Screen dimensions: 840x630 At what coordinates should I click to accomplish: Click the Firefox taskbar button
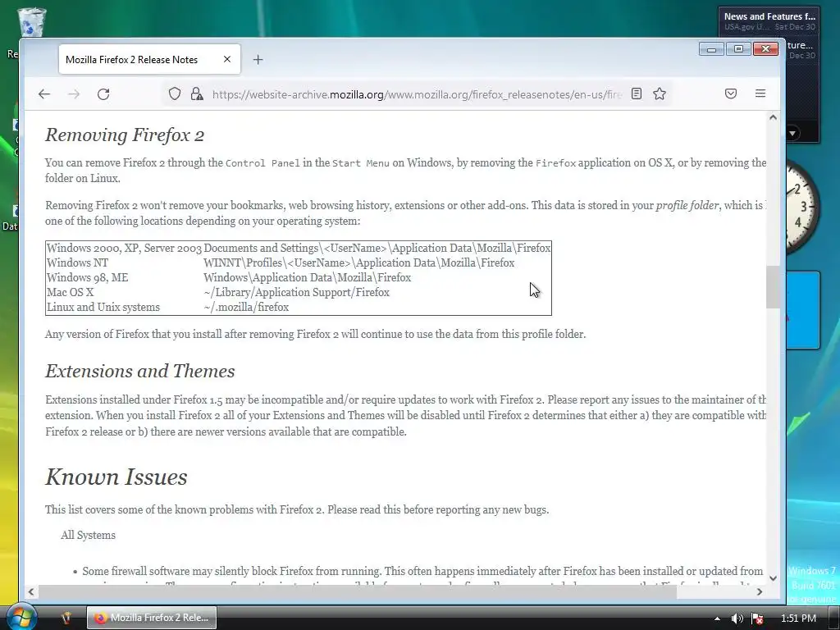152,618
